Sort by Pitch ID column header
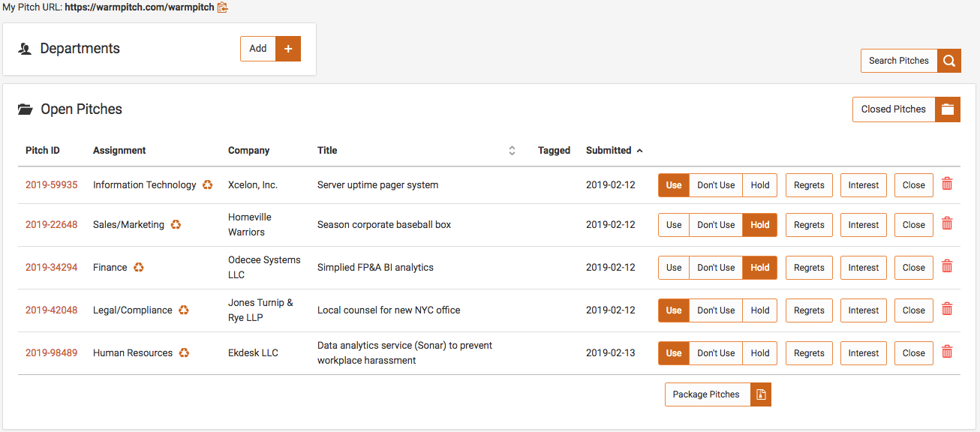The width and height of the screenshot is (980, 432). tap(43, 151)
